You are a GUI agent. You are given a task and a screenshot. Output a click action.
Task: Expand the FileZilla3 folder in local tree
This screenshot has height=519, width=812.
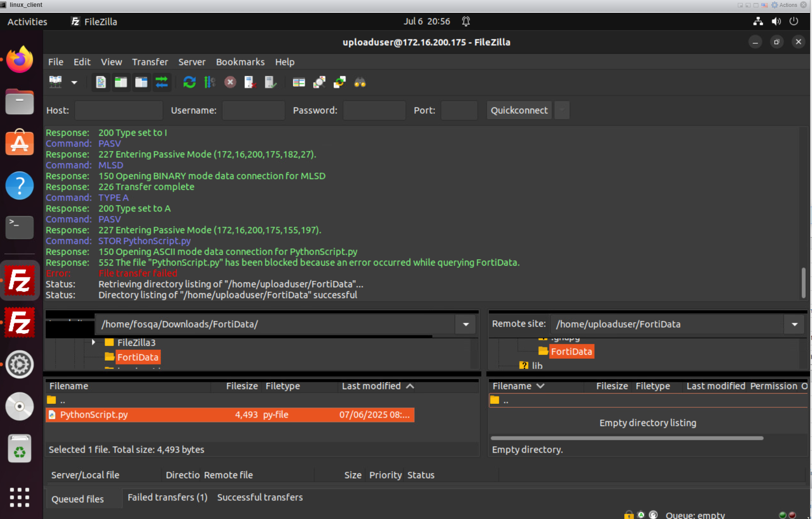[93, 342]
